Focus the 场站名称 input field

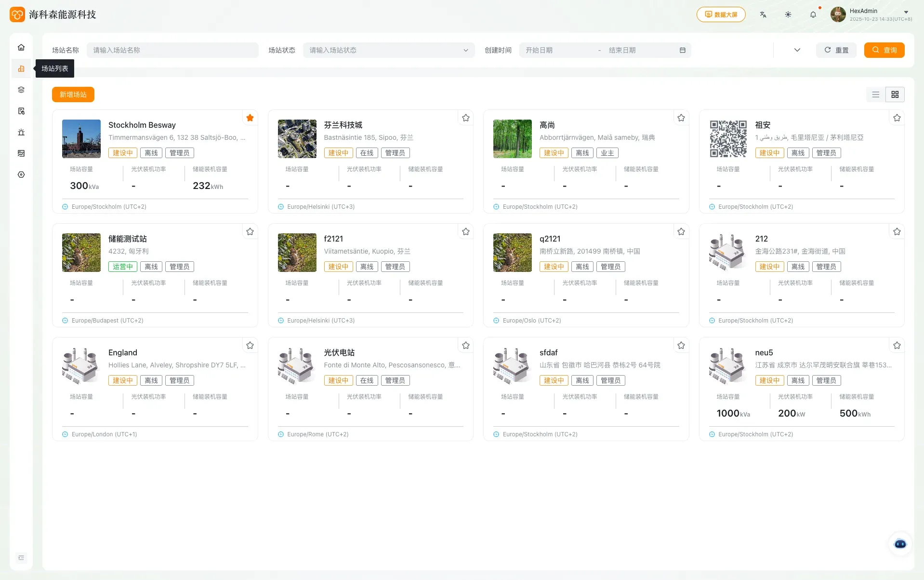click(x=172, y=50)
